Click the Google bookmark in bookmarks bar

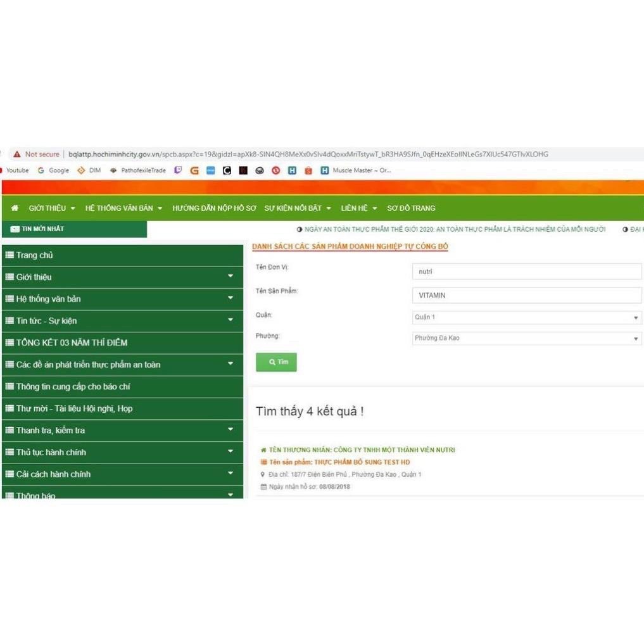(x=54, y=170)
